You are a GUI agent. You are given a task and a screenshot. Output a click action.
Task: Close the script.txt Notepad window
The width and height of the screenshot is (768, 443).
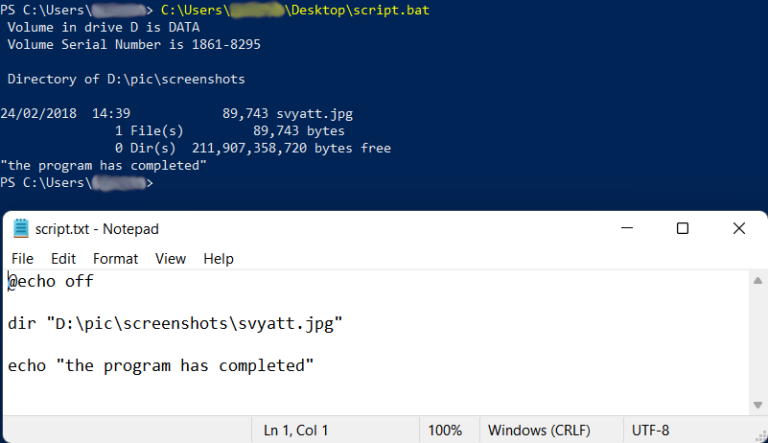[x=739, y=228]
